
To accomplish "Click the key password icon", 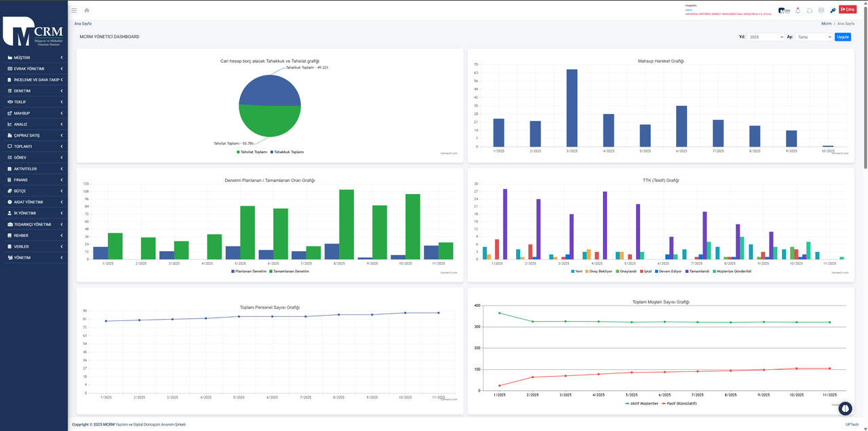I will (833, 10).
